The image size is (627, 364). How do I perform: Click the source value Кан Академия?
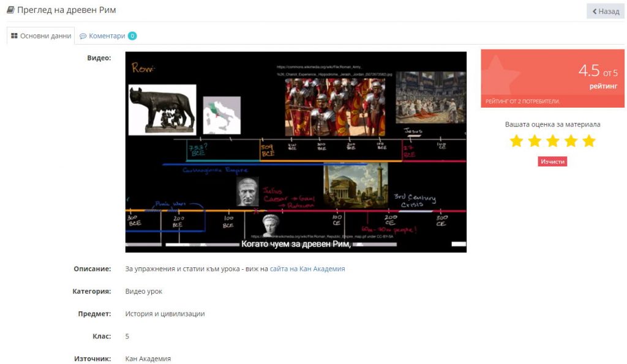tap(148, 359)
